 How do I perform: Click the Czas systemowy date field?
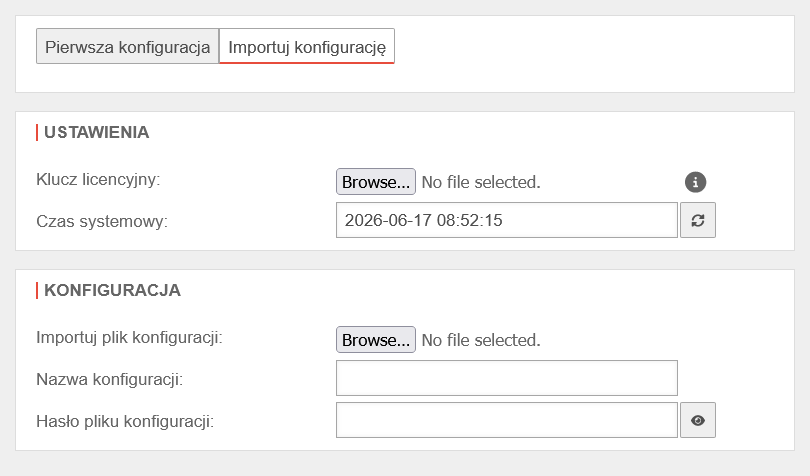click(x=507, y=220)
